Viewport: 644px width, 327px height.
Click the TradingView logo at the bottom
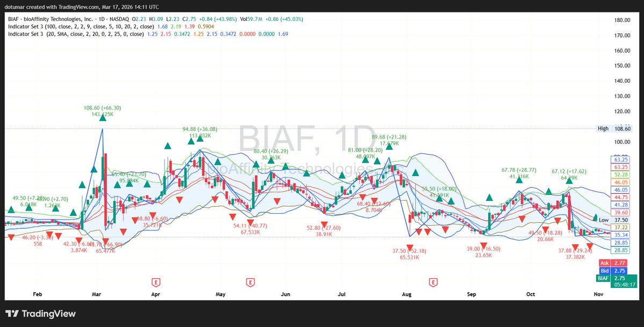40,314
